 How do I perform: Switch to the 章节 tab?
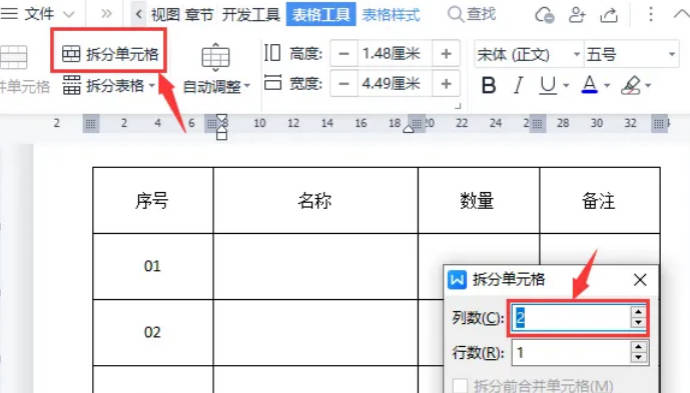199,15
